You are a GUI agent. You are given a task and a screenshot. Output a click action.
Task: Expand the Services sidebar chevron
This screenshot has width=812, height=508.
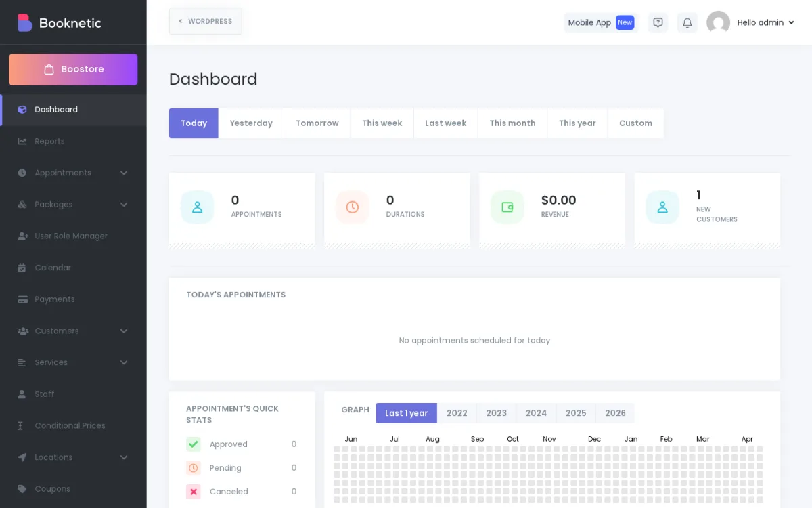tap(124, 362)
